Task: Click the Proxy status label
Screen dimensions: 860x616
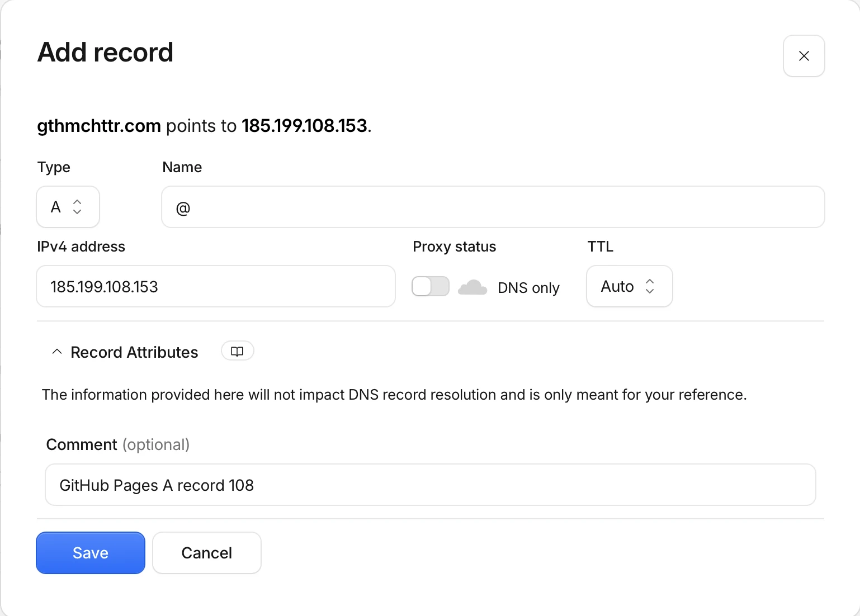Action: tap(454, 247)
